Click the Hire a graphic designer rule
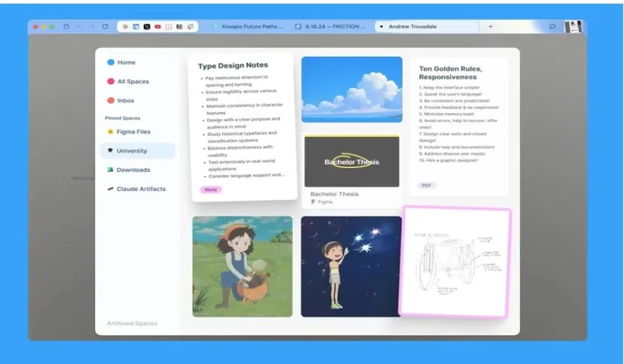The image size is (624, 364). [x=448, y=160]
